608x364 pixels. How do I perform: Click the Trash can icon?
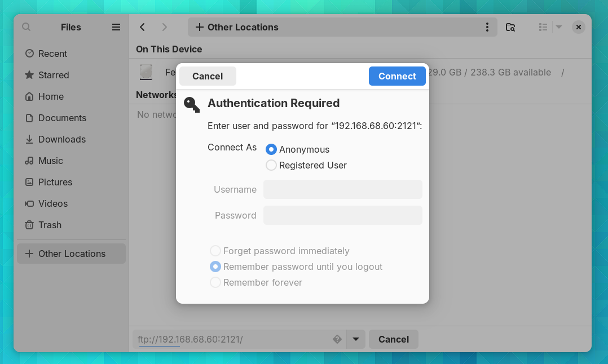click(29, 225)
